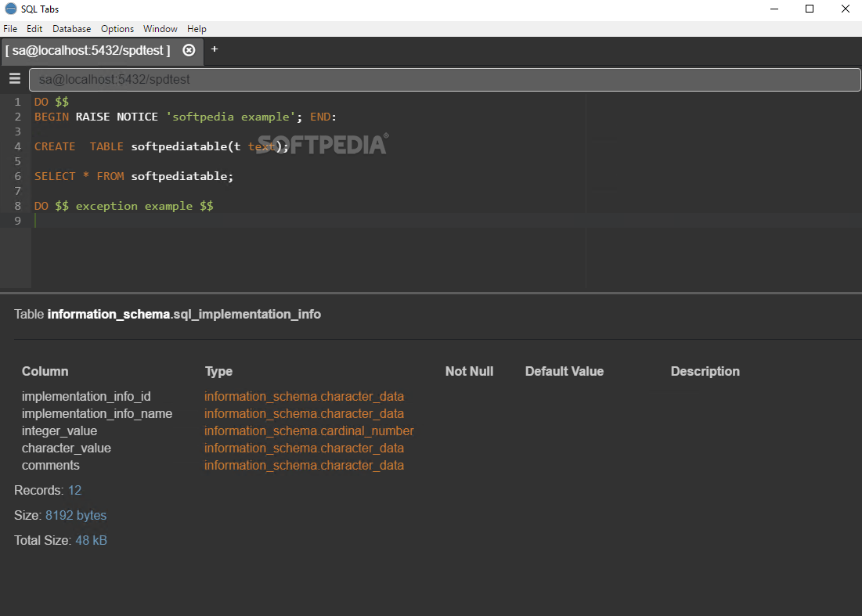Click the records count value 12
862x616 pixels.
(74, 490)
